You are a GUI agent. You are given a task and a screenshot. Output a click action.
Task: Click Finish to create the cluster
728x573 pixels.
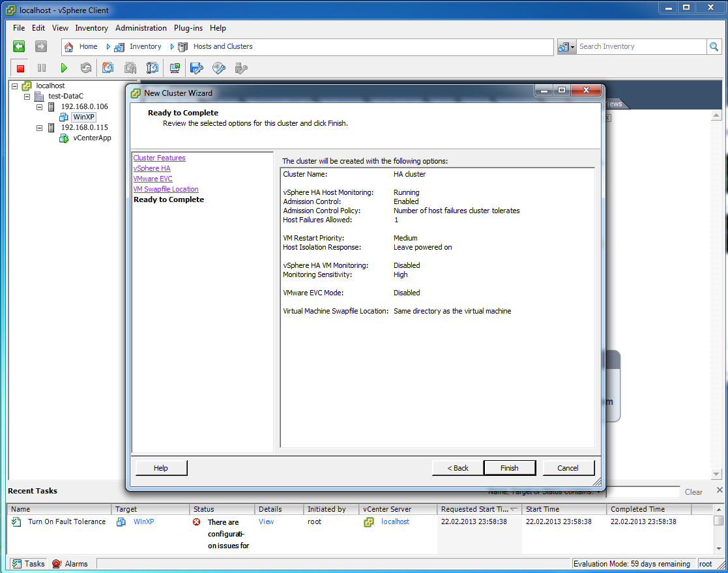click(509, 468)
